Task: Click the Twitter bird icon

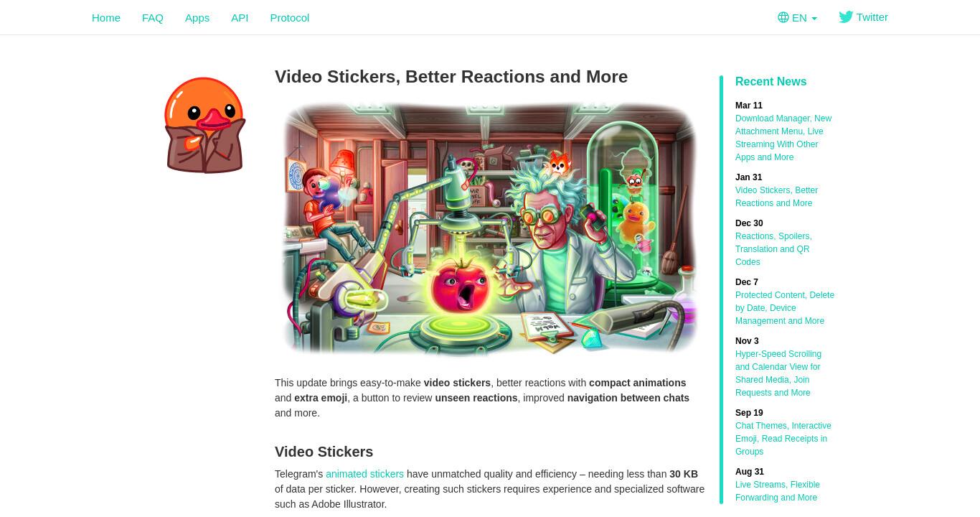Action: pos(846,17)
